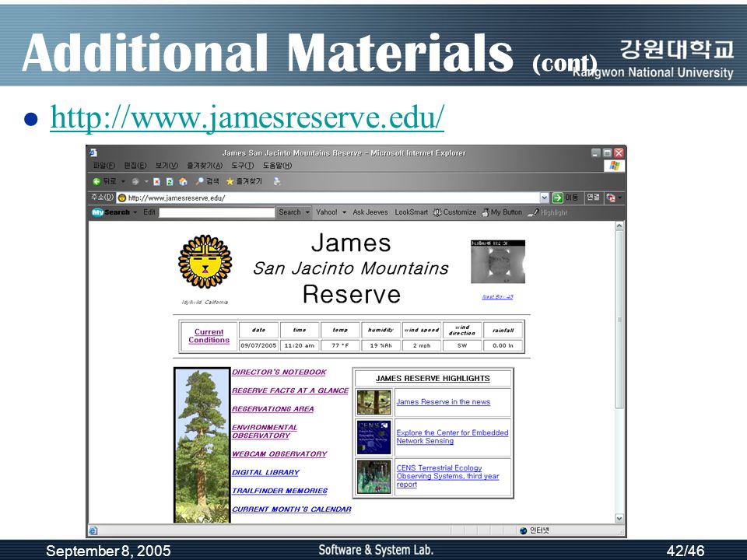Open the Webcam Observatory link
The image size is (747, 560).
tap(279, 453)
